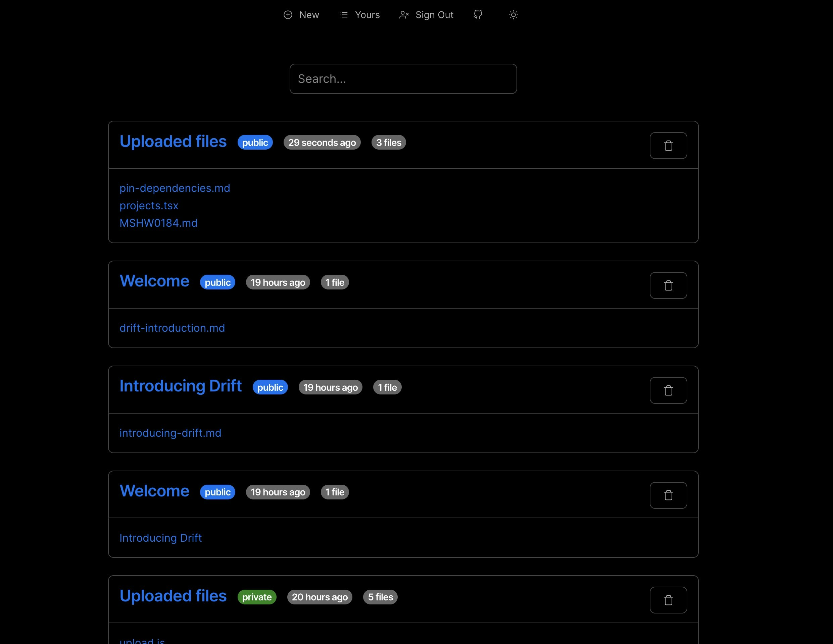Focus the Search input field
Image resolution: width=833 pixels, height=644 pixels.
click(x=403, y=79)
